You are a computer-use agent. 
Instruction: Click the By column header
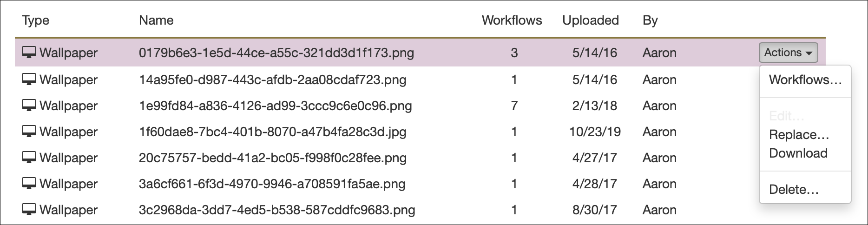click(650, 20)
